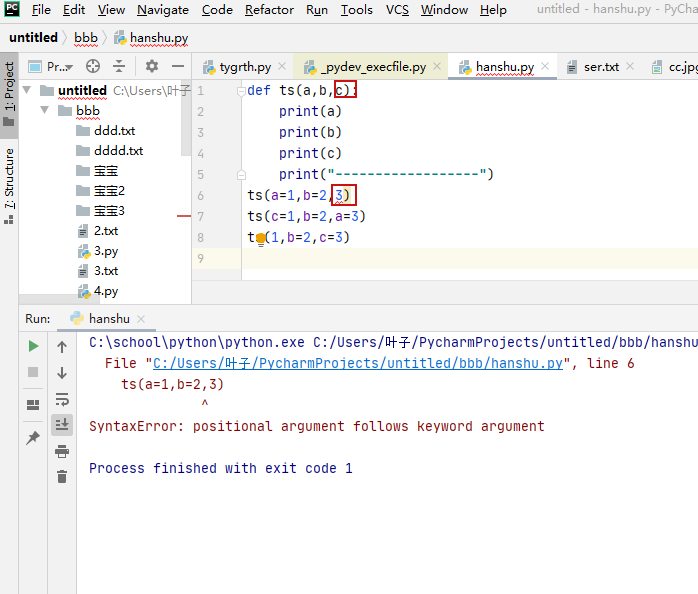
Task: Close the ser.txt tab
Action: [630, 66]
